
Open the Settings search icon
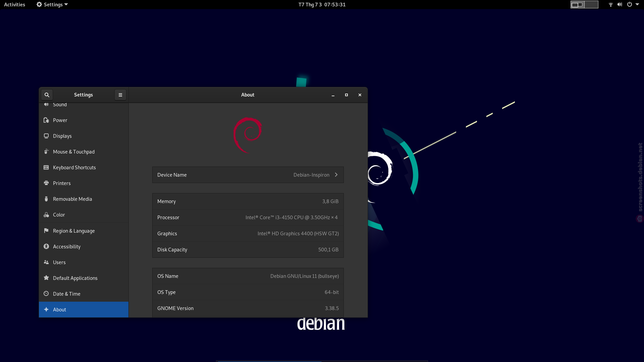point(47,95)
